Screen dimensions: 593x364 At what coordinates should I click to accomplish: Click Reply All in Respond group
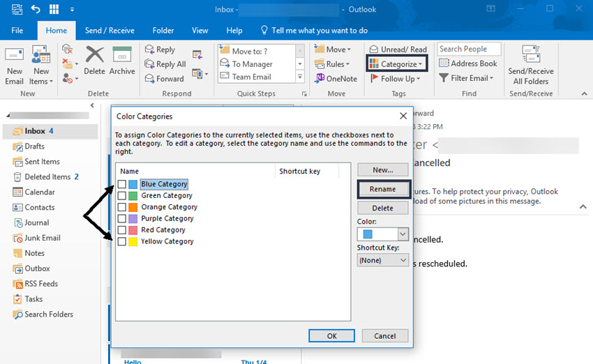(x=165, y=64)
